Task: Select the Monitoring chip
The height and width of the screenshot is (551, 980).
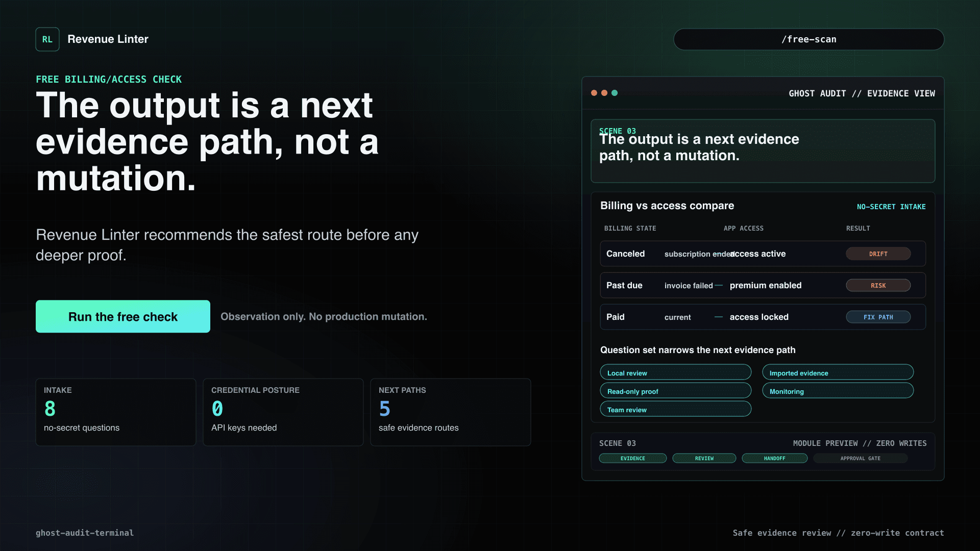Action: click(838, 391)
